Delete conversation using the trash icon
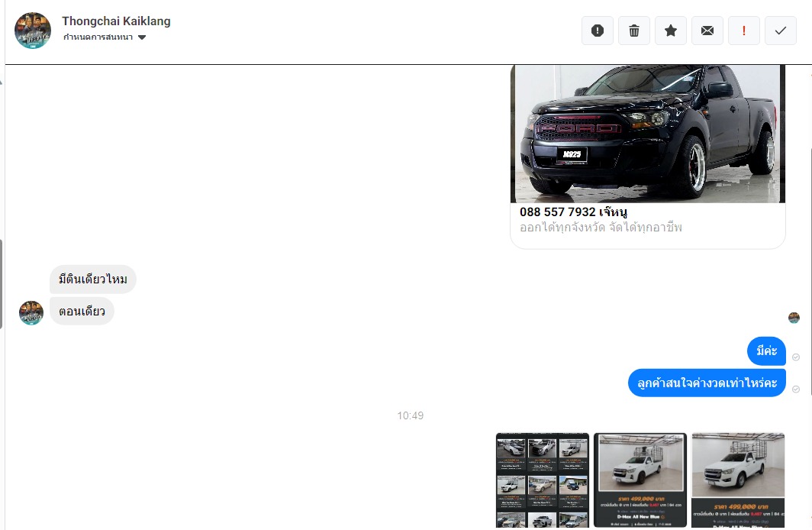This screenshot has width=812, height=530. 634,31
